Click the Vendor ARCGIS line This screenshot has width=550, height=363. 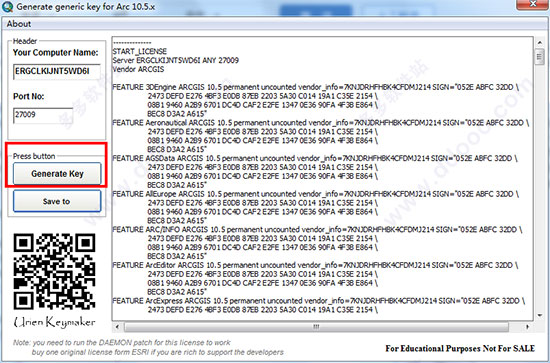tap(138, 69)
